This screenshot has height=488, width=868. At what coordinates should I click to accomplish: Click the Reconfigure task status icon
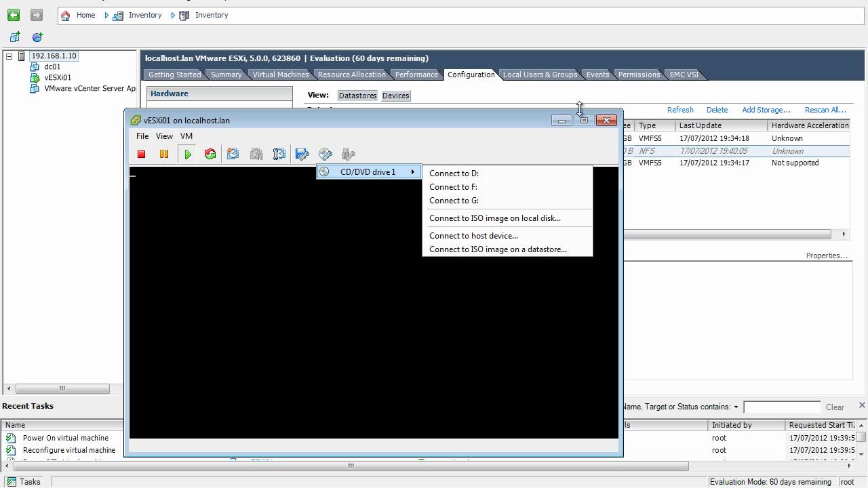click(x=11, y=450)
